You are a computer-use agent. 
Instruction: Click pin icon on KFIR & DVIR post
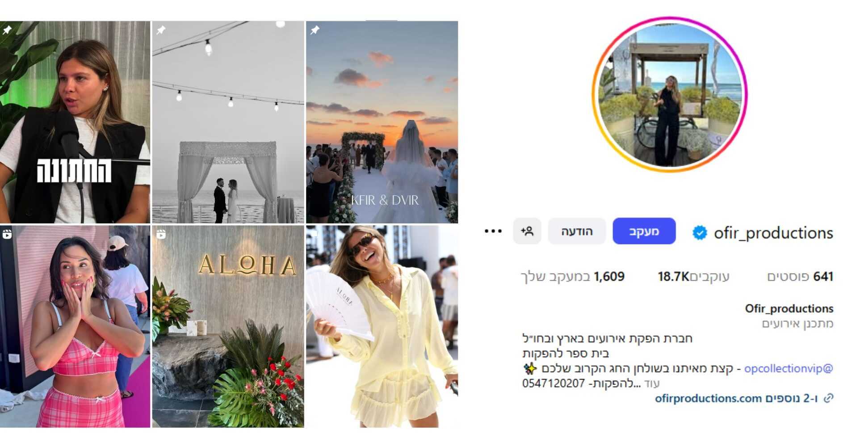click(315, 30)
